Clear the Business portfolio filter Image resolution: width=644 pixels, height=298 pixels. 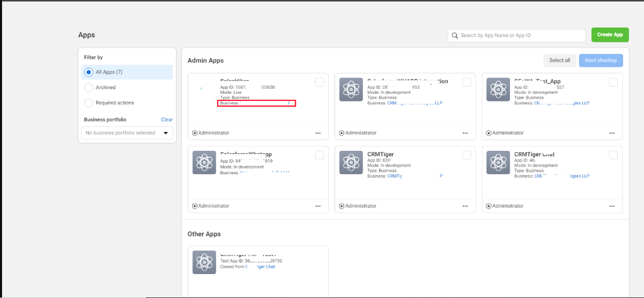tap(167, 120)
